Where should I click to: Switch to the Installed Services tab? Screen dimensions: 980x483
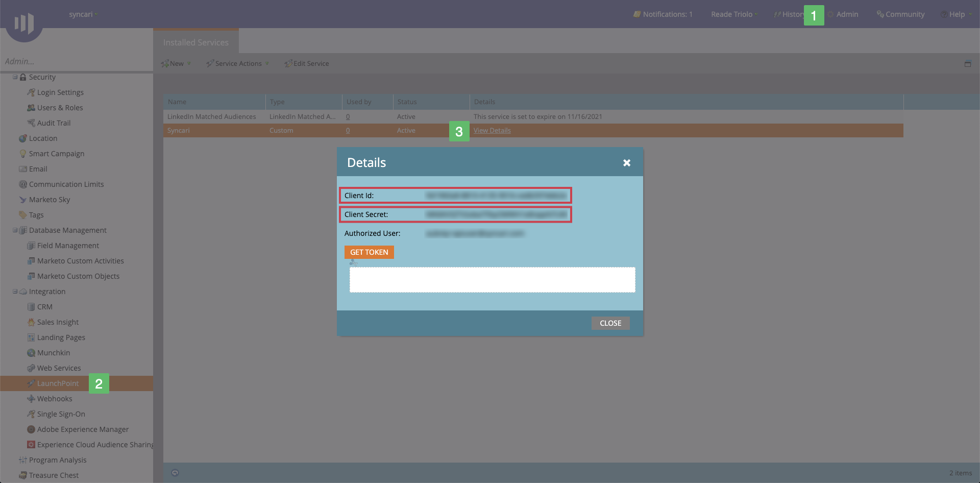pos(195,42)
